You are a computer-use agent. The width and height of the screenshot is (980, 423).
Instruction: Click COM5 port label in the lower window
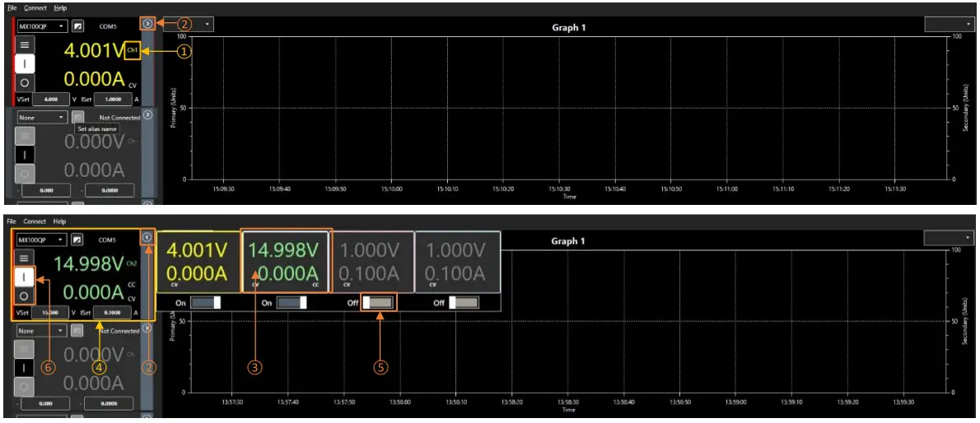tap(108, 239)
